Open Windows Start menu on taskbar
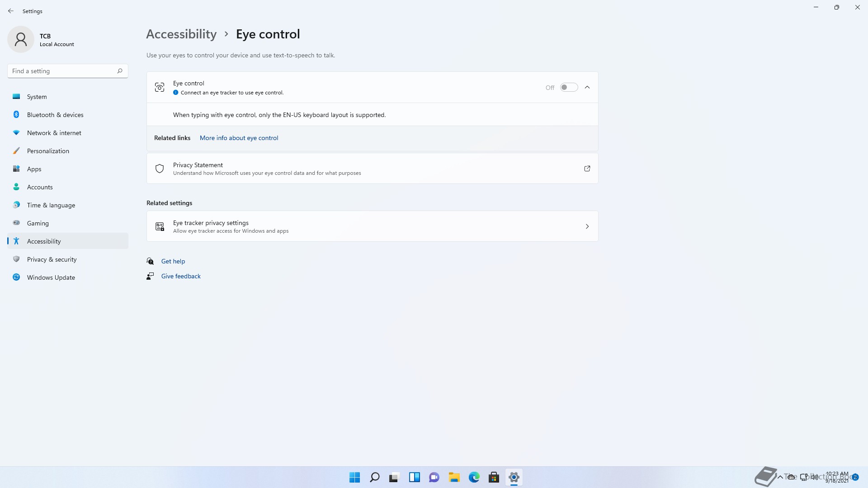Screen dimensions: 868x488 coord(354,477)
